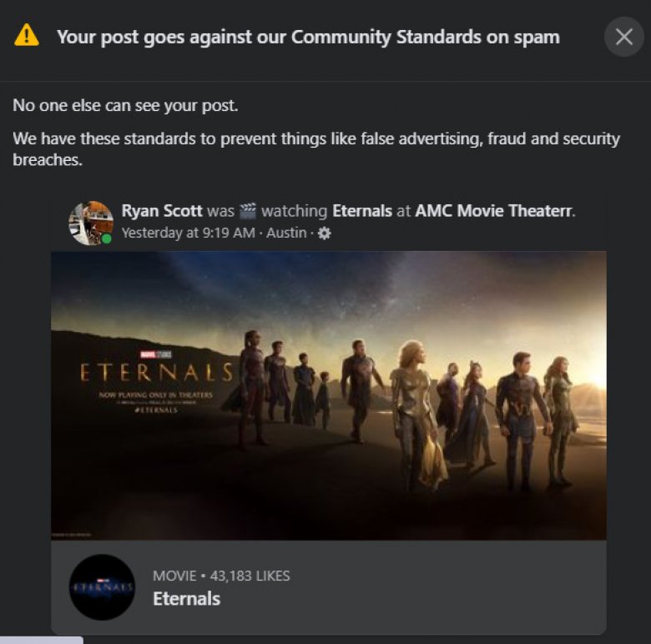Click the yellow warning triangle icon
651x644 pixels.
[26, 35]
